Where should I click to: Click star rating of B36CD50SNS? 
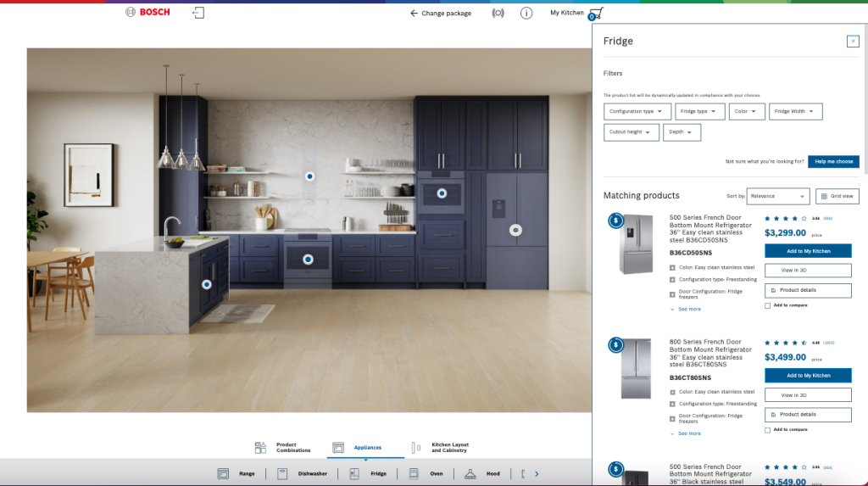[785, 218]
